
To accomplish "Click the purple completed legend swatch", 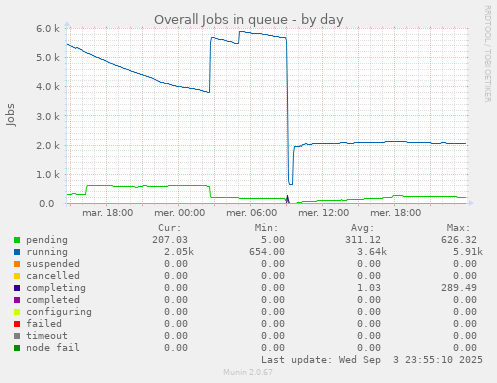I will click(x=17, y=300).
